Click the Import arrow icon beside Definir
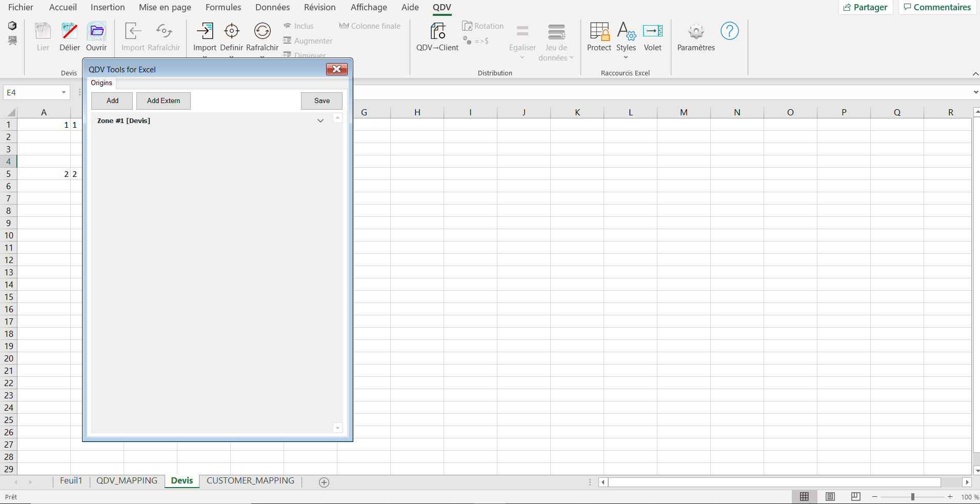The height and width of the screenshot is (504, 980). (205, 31)
